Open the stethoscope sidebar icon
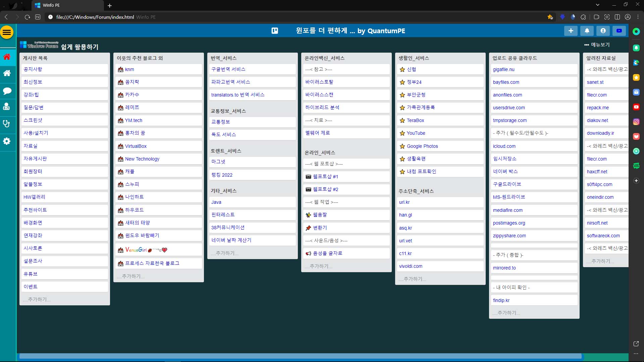 pyautogui.click(x=6, y=124)
